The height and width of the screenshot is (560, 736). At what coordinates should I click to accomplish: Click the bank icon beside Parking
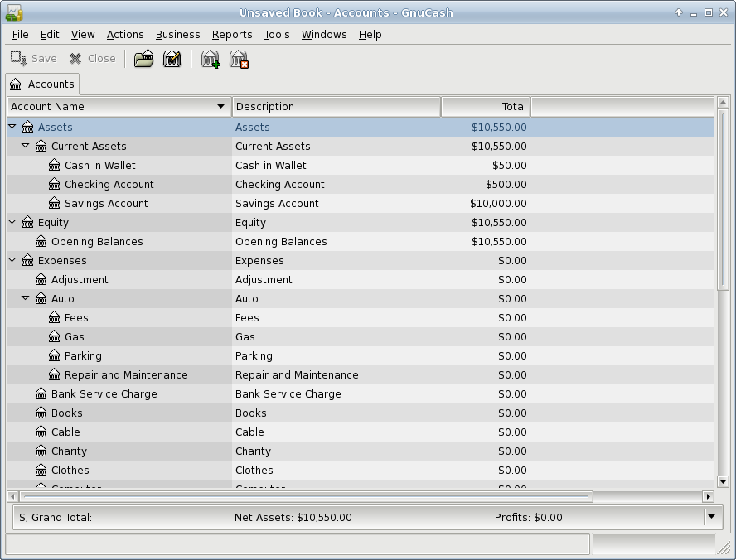[x=54, y=356]
